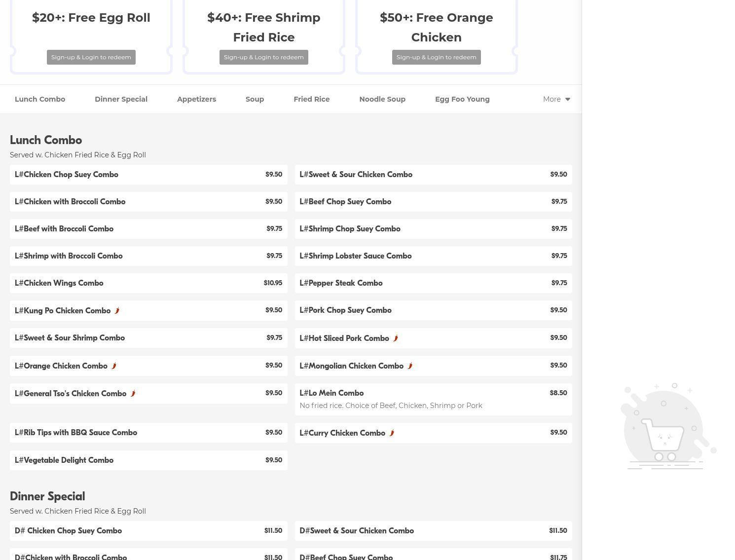Click the L#Mongolian Chicken Combo name
The image size is (735, 560).
coord(352,366)
